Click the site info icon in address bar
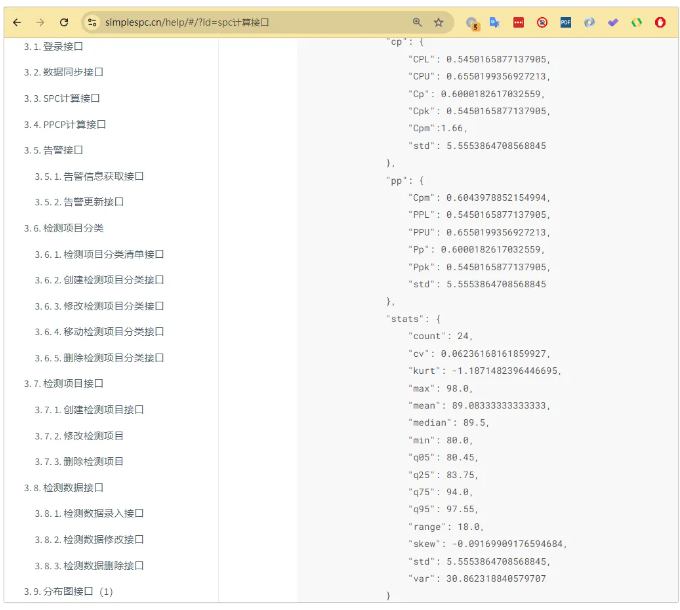This screenshot has height=610, width=680. pyautogui.click(x=91, y=22)
